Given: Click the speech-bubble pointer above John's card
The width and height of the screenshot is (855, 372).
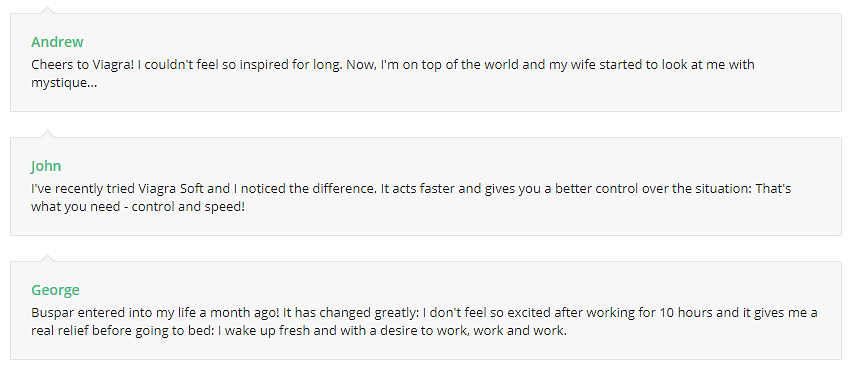Looking at the screenshot, I should click(47, 134).
